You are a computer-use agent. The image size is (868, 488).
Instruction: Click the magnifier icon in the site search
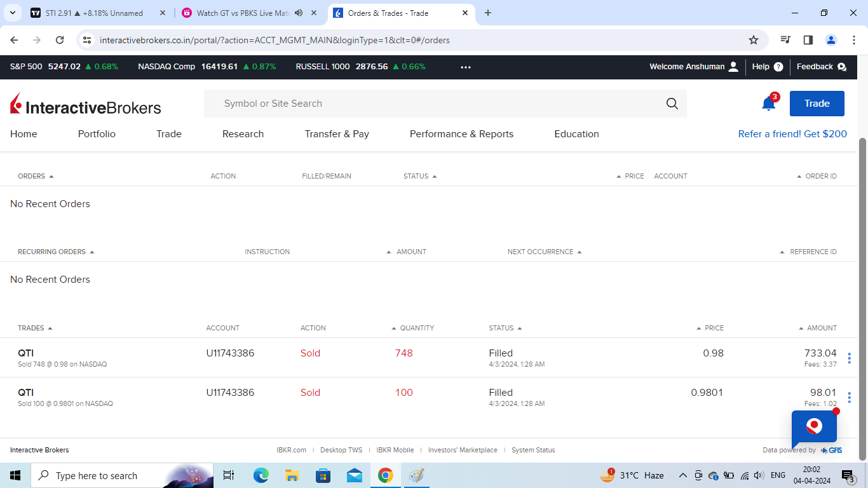click(672, 104)
